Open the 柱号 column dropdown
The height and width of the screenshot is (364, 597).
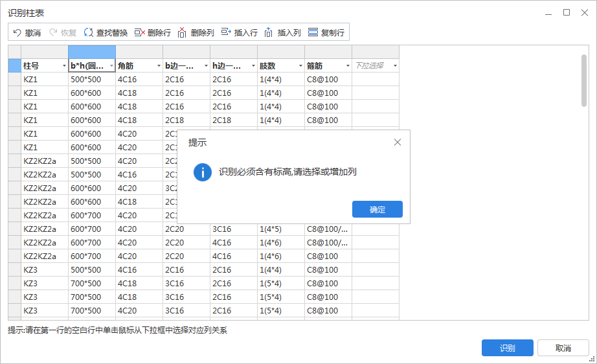(64, 66)
